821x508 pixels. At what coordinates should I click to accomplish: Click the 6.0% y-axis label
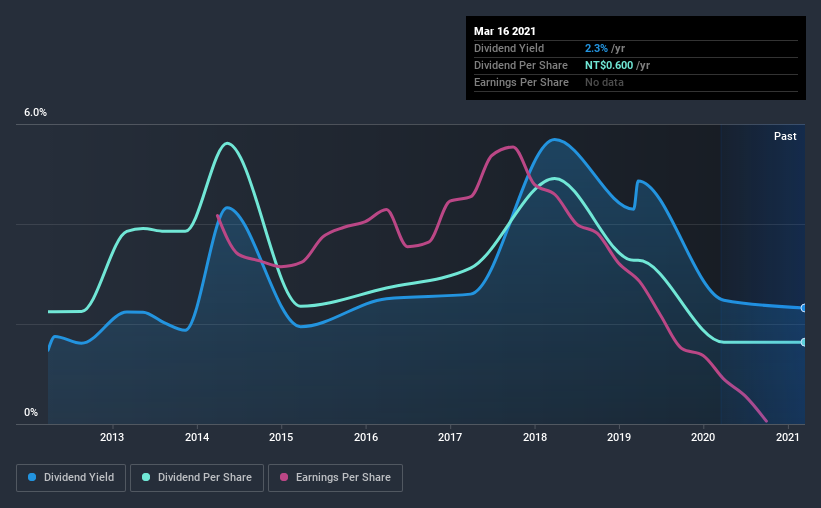coord(35,113)
